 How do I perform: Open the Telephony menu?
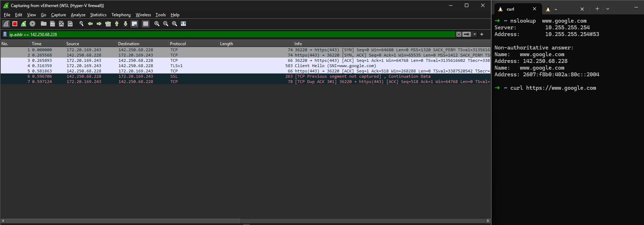click(121, 15)
